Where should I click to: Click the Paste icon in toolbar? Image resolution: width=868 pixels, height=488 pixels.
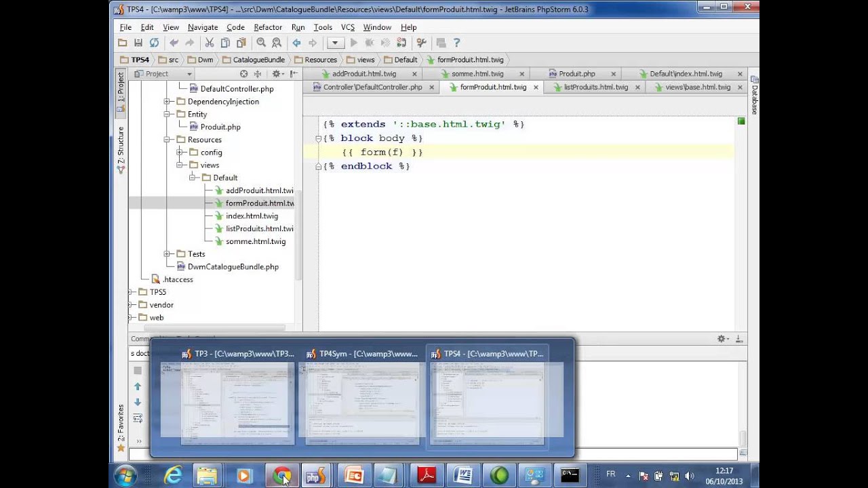[x=240, y=43]
